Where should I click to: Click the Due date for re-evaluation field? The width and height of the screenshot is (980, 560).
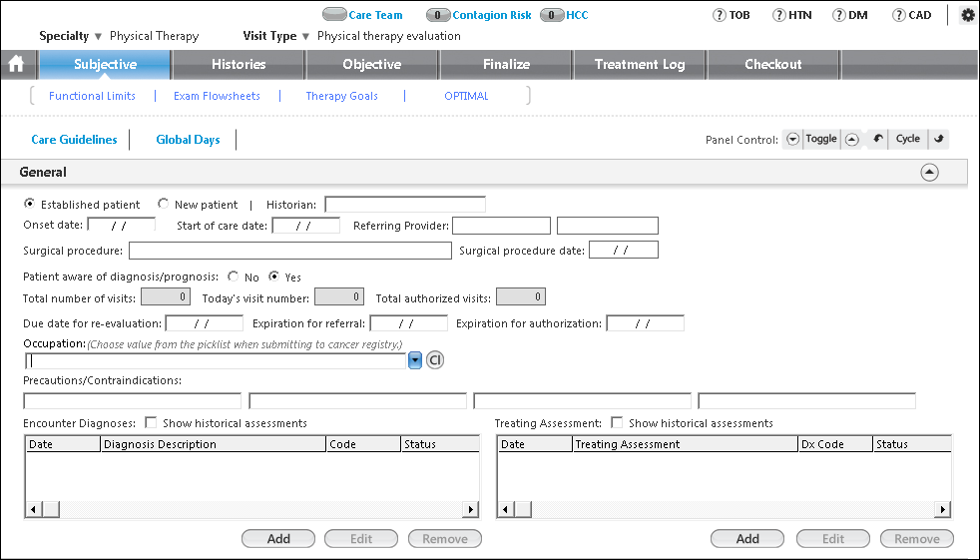pos(205,323)
